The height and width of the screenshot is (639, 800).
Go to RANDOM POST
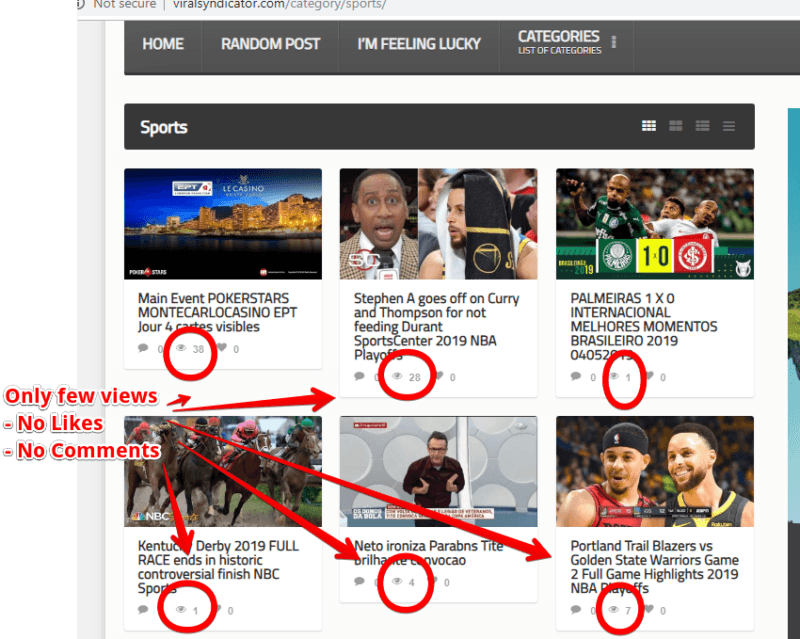point(270,44)
